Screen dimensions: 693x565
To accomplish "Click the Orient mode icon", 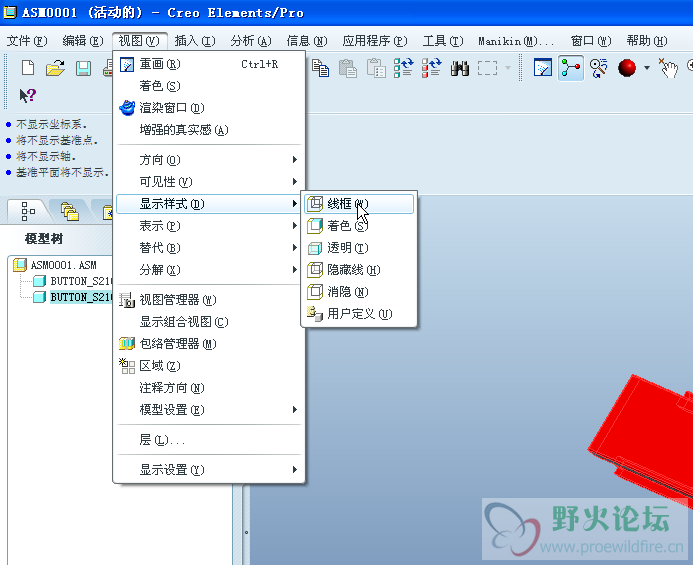I will [x=599, y=68].
